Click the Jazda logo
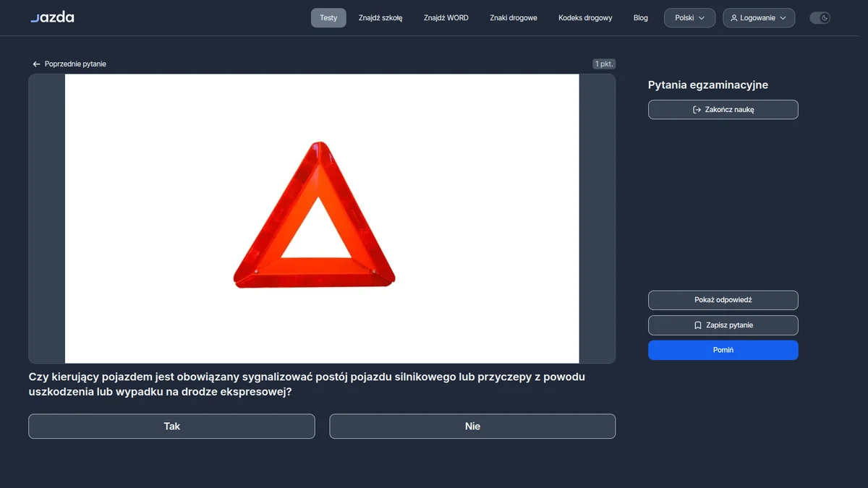The image size is (868, 488). [52, 17]
